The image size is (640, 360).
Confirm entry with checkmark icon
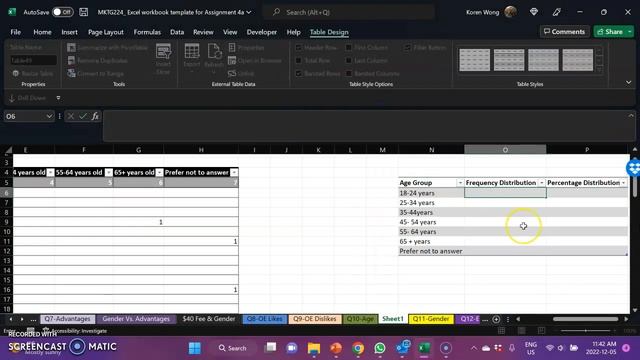point(83,116)
